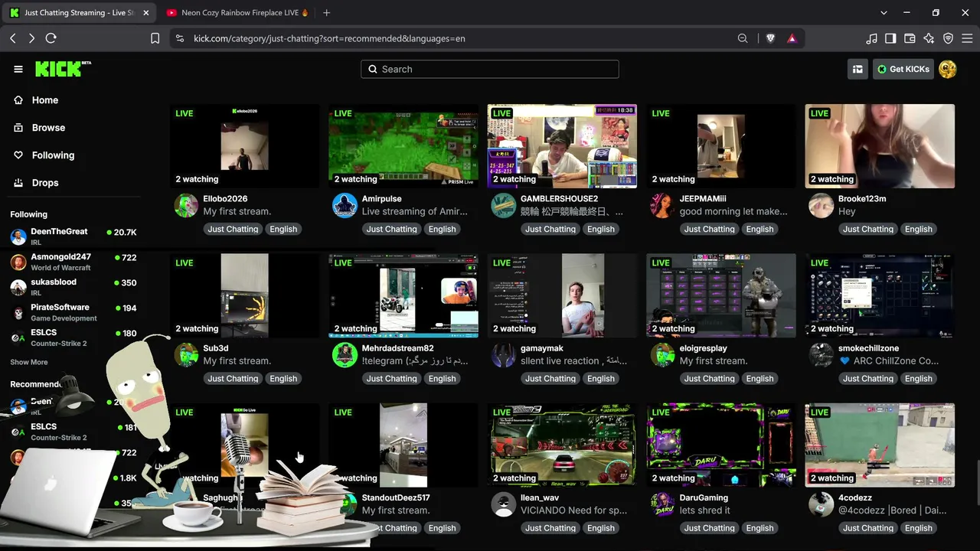
Task: Click the Get KICKs button
Action: pos(903,69)
